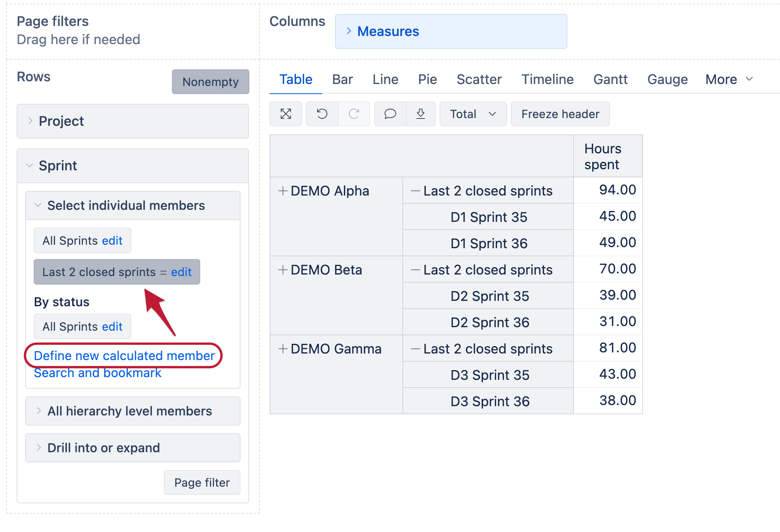Screen dimensions: 780x532
Task: Expand DEMO Beta row plus icon
Action: 283,269
